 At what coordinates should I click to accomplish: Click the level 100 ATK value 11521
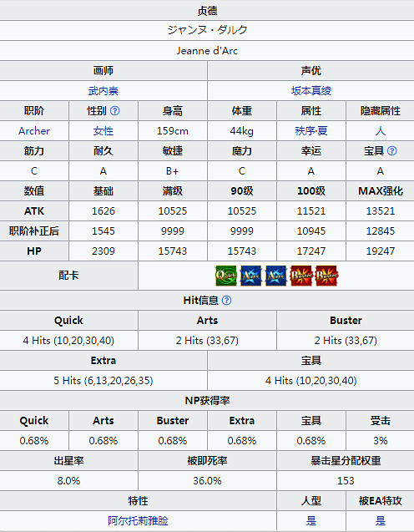point(311,210)
